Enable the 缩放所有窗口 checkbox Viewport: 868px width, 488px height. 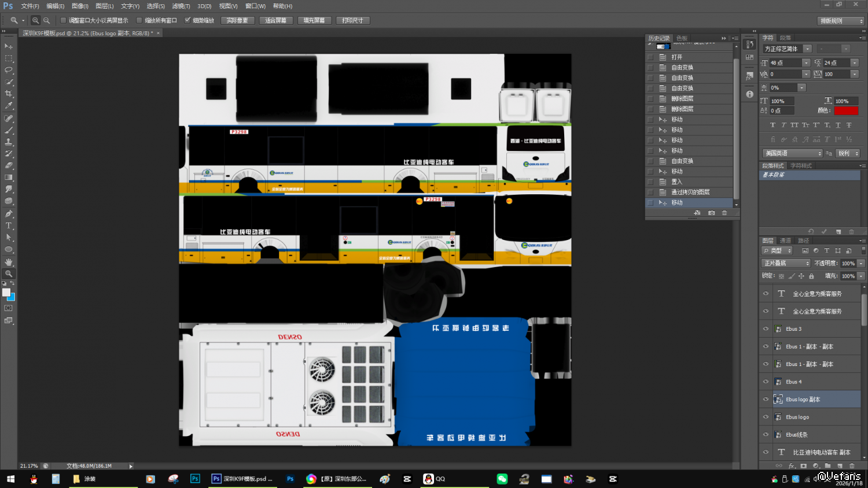[x=139, y=20]
